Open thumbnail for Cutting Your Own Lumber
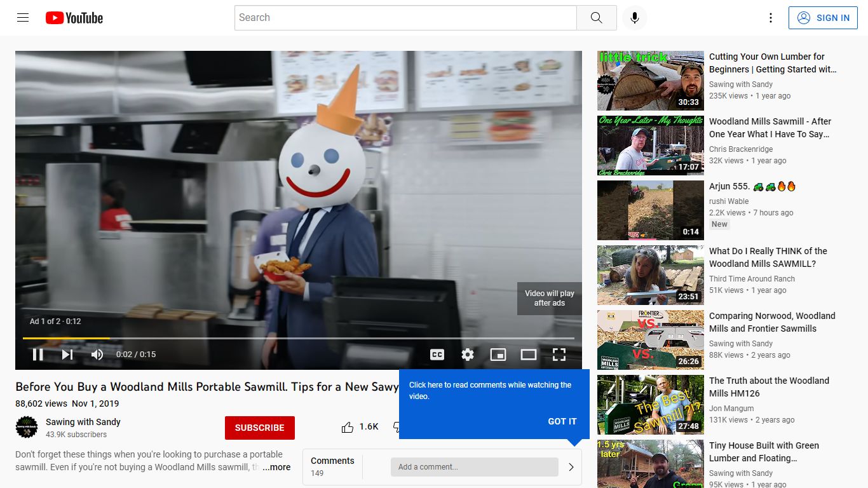 (651, 81)
